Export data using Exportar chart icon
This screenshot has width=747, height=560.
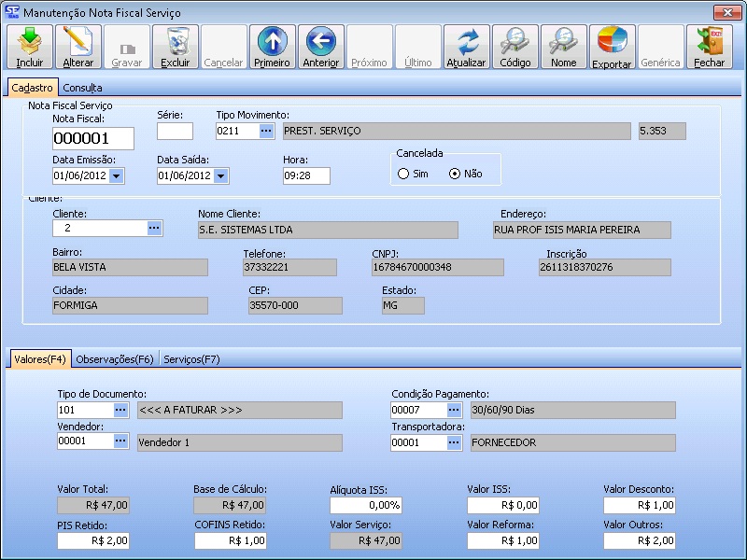612,46
